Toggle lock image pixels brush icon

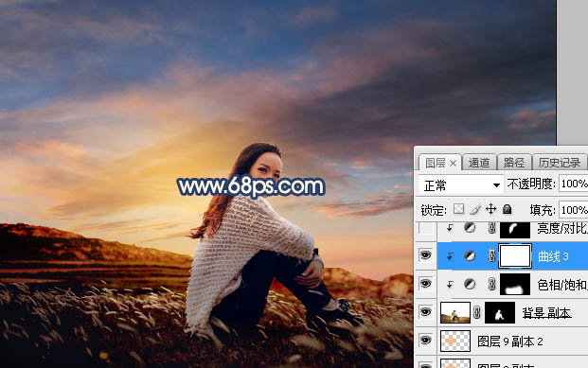click(474, 209)
